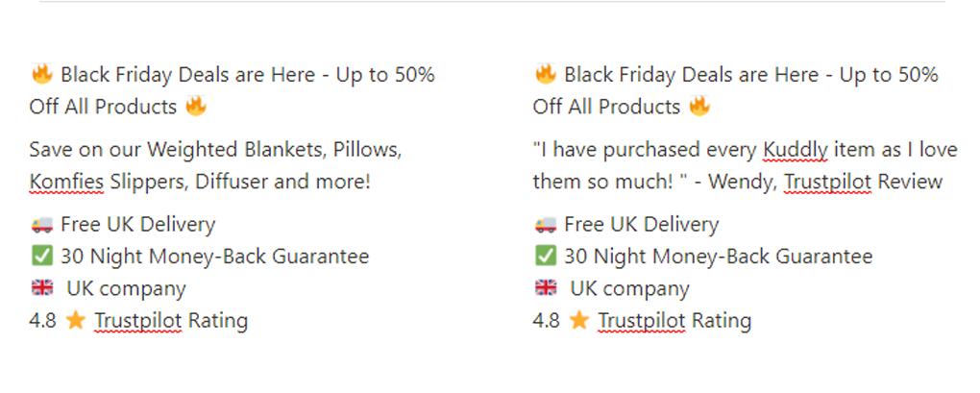Click underlined 'Trustpilot' in left rating line
The width and height of the screenshot is (980, 393).
(138, 321)
